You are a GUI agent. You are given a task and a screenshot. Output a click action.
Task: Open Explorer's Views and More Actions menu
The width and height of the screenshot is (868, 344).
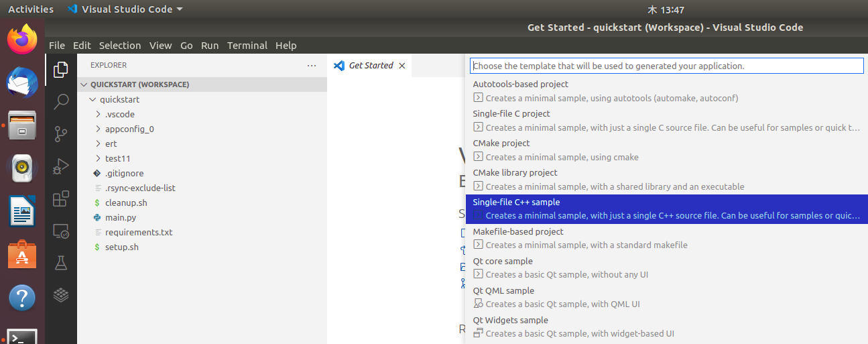click(311, 66)
